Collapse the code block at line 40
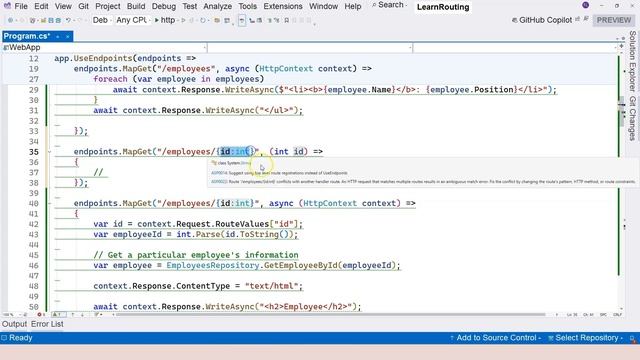The image size is (640, 360). pyautogui.click(x=49, y=203)
